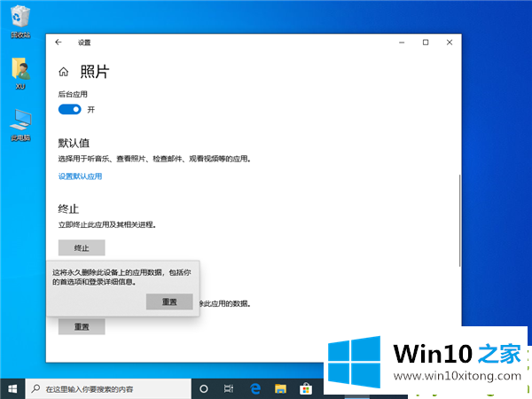Open Task View on the taskbar
The height and width of the screenshot is (399, 532).
tap(229, 389)
